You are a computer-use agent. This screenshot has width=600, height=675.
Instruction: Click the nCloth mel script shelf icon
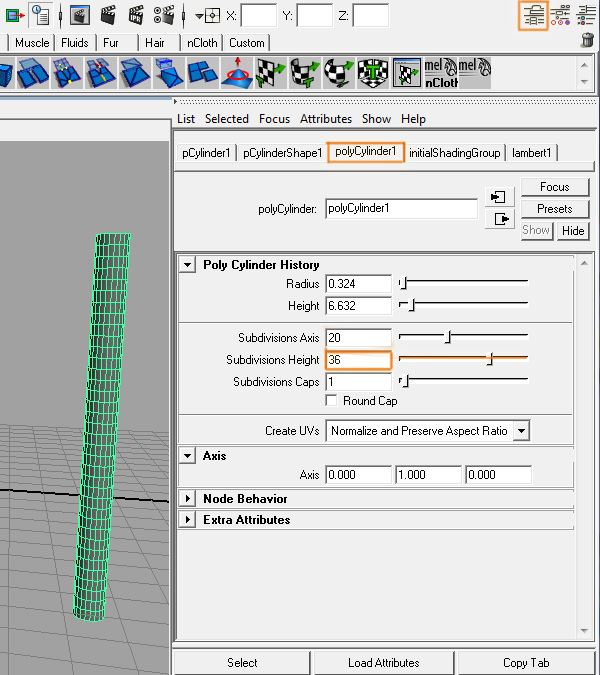pos(440,72)
